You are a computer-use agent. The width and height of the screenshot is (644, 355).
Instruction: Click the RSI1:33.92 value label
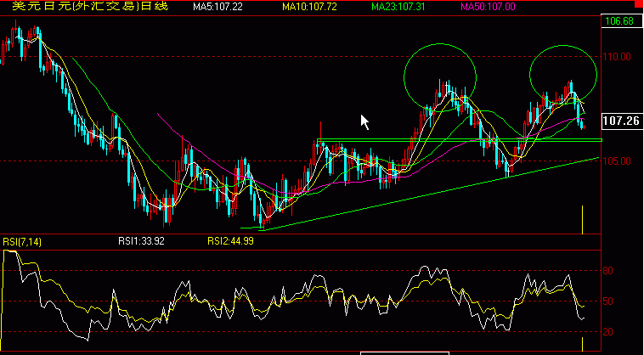141,241
